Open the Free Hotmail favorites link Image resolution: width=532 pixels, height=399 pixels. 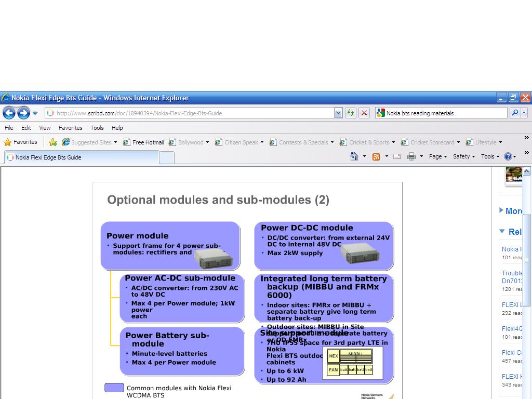coord(144,142)
